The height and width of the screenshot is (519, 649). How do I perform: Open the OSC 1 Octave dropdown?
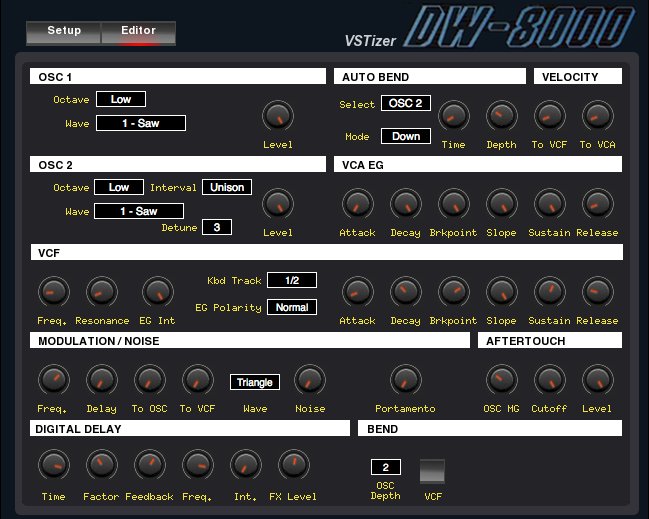pos(121,99)
